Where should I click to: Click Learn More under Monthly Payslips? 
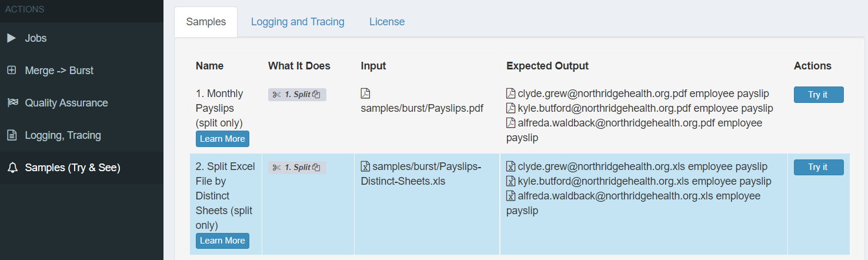222,139
